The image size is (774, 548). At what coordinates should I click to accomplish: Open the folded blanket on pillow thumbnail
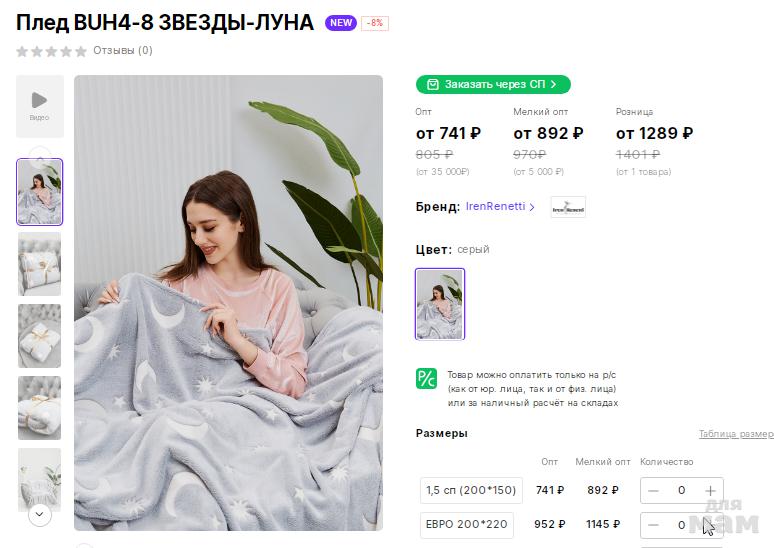click(39, 264)
